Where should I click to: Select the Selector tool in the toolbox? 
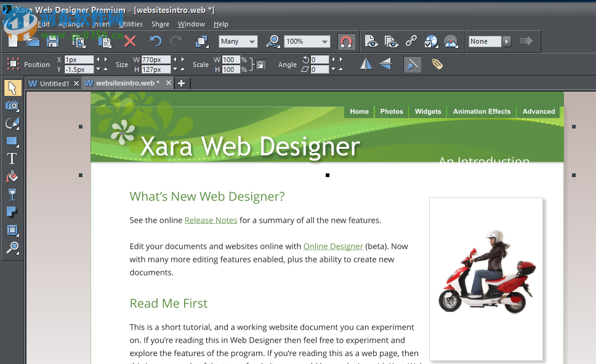pyautogui.click(x=12, y=88)
